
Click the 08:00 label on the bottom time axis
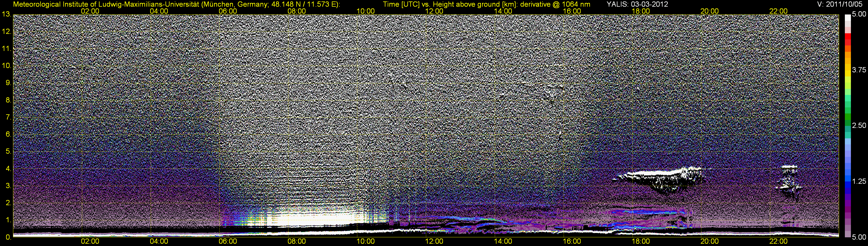click(x=297, y=242)
